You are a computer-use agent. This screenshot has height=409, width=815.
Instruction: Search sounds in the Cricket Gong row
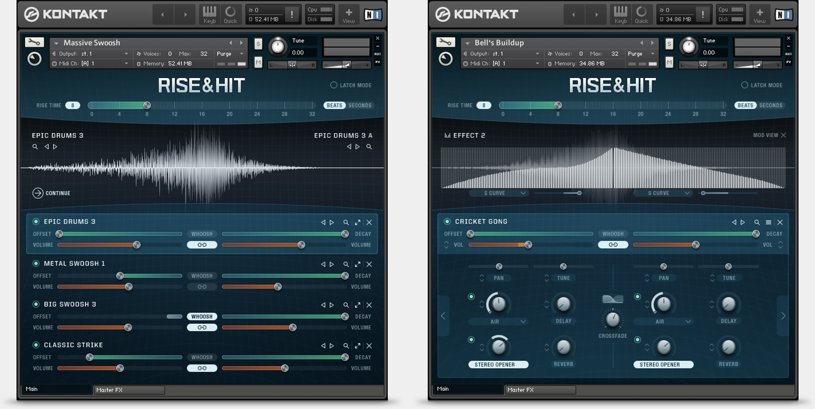[757, 222]
